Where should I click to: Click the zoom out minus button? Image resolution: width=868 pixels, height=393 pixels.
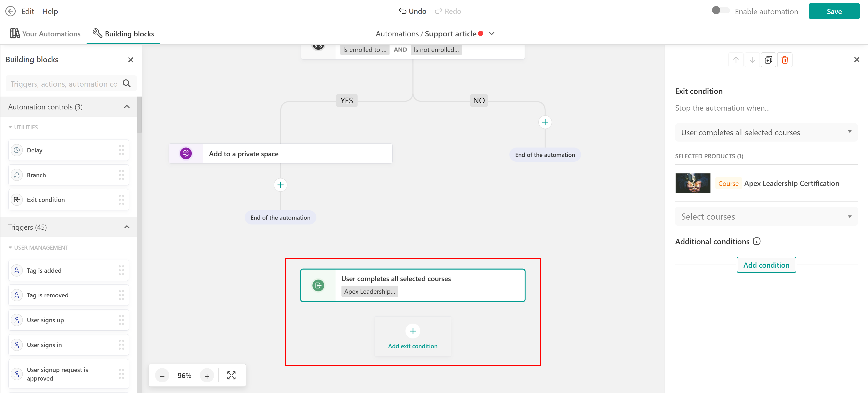[162, 376]
